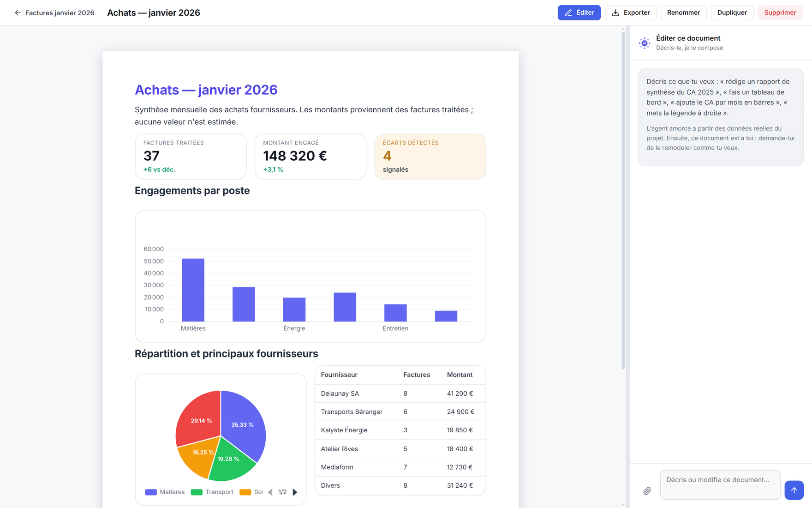Click the 1/2 legend page indicator
The image size is (812, 508).
282,492
